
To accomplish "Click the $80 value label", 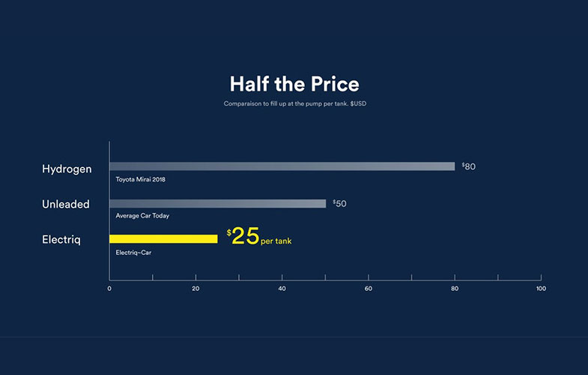I will pyautogui.click(x=469, y=166).
